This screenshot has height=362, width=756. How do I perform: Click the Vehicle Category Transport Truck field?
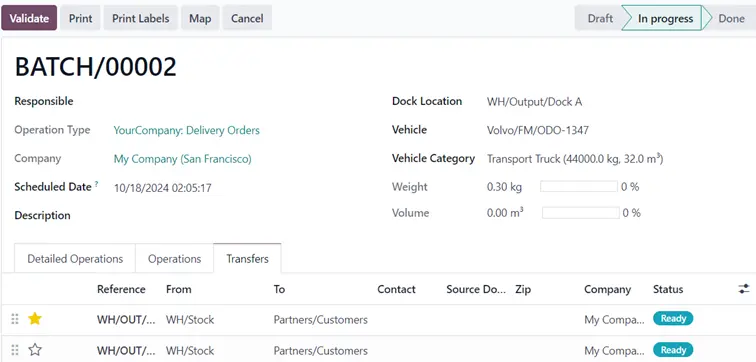point(575,159)
